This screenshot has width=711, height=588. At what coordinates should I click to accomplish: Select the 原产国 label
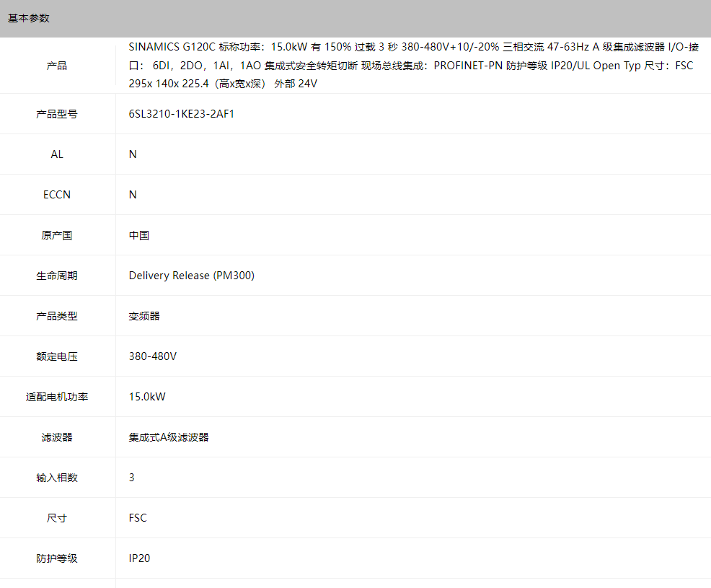57,235
